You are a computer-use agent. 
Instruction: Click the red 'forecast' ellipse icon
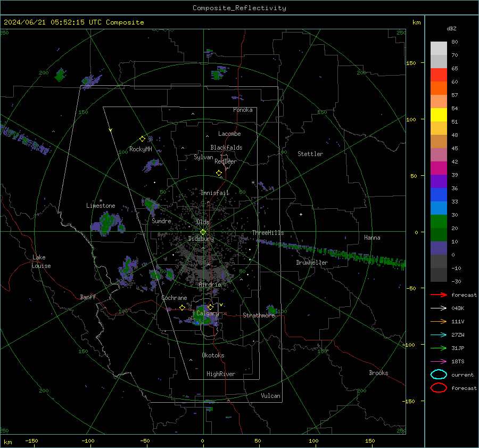[x=439, y=388]
